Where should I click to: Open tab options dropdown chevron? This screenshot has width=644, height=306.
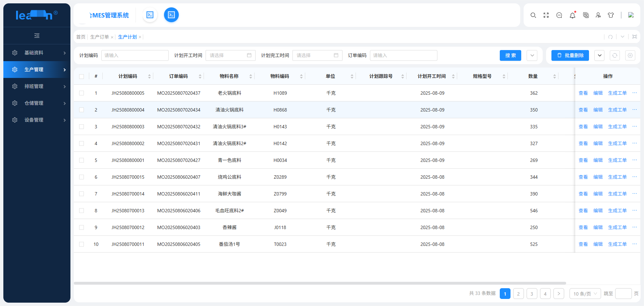[x=623, y=37]
